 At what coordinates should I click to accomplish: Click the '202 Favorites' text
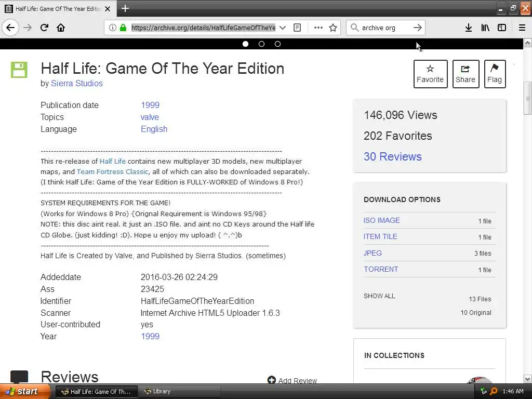coord(397,136)
